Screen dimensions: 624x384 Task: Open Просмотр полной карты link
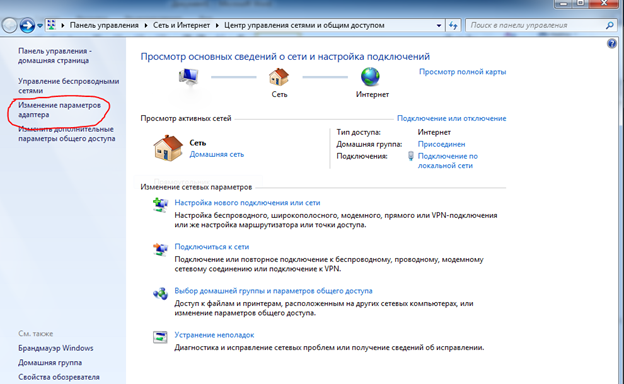[462, 72]
